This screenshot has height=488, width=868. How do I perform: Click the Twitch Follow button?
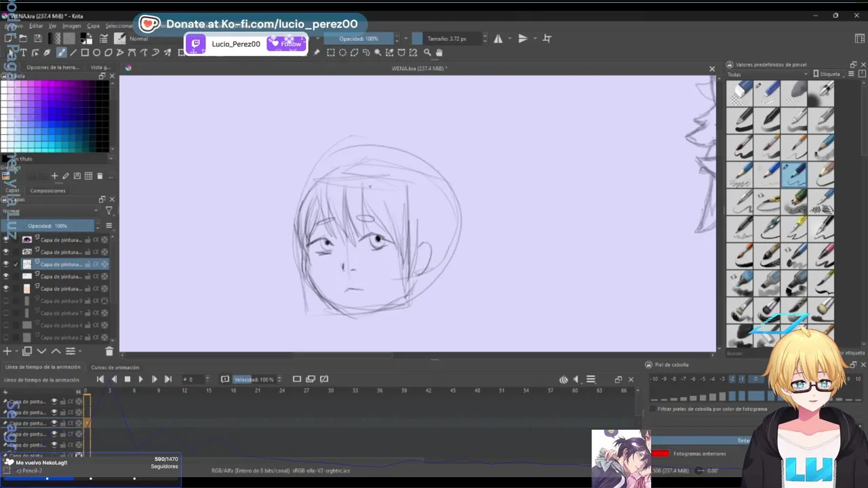(x=286, y=43)
